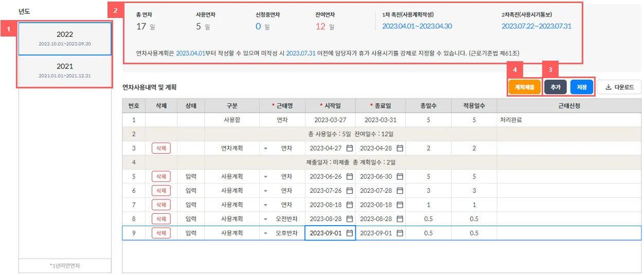Click the 2023-03-27 start date cell
This screenshot has width=644, height=275.
(x=330, y=120)
